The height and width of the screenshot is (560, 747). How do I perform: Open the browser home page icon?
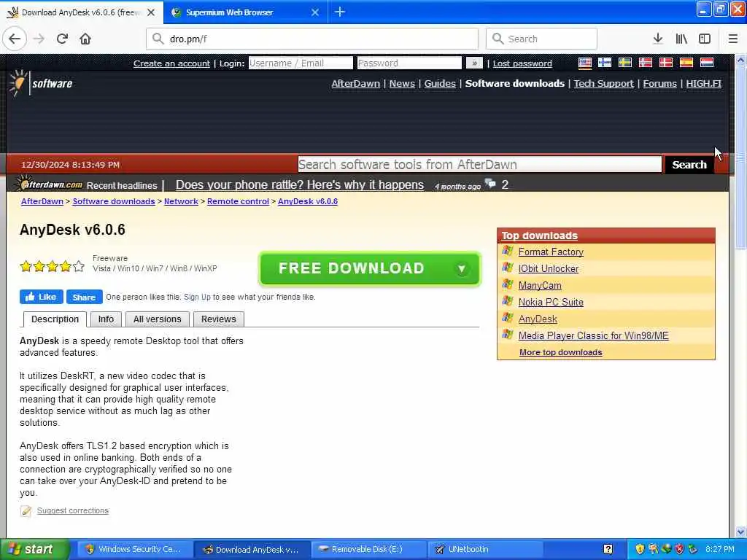click(85, 39)
